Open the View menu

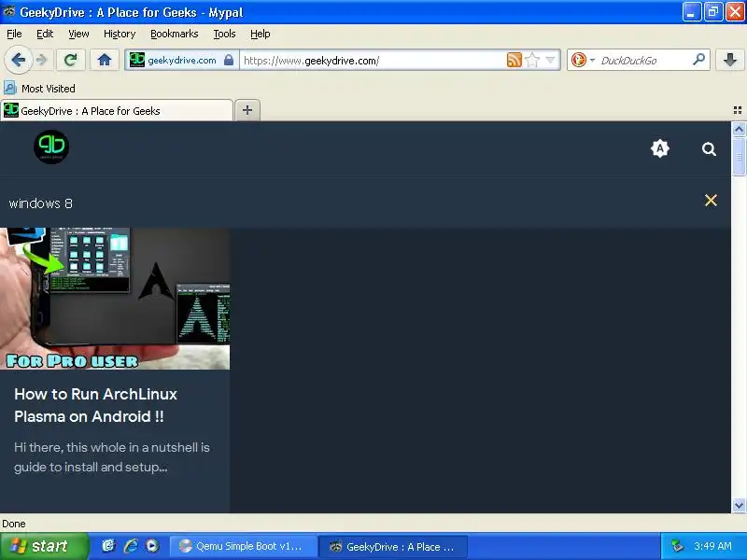tap(78, 34)
